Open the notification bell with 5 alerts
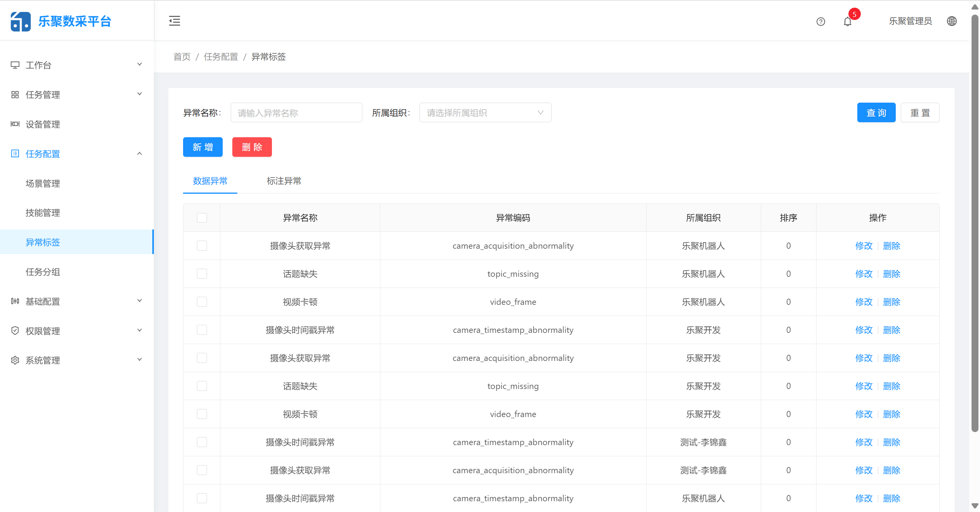Image resolution: width=980 pixels, height=512 pixels. (x=847, y=22)
